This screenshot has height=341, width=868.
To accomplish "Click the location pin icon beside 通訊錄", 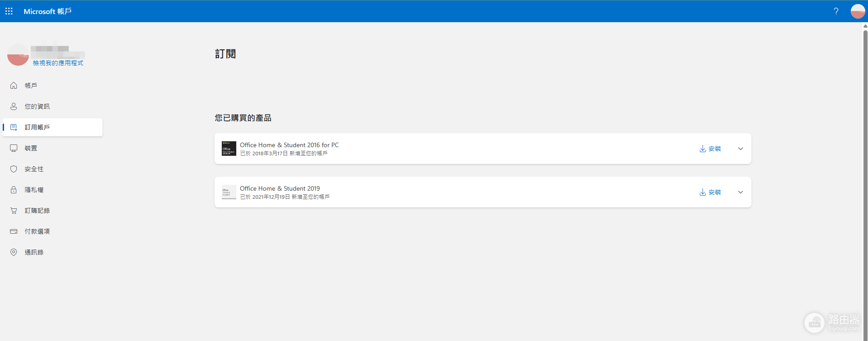I will pyautogui.click(x=14, y=252).
